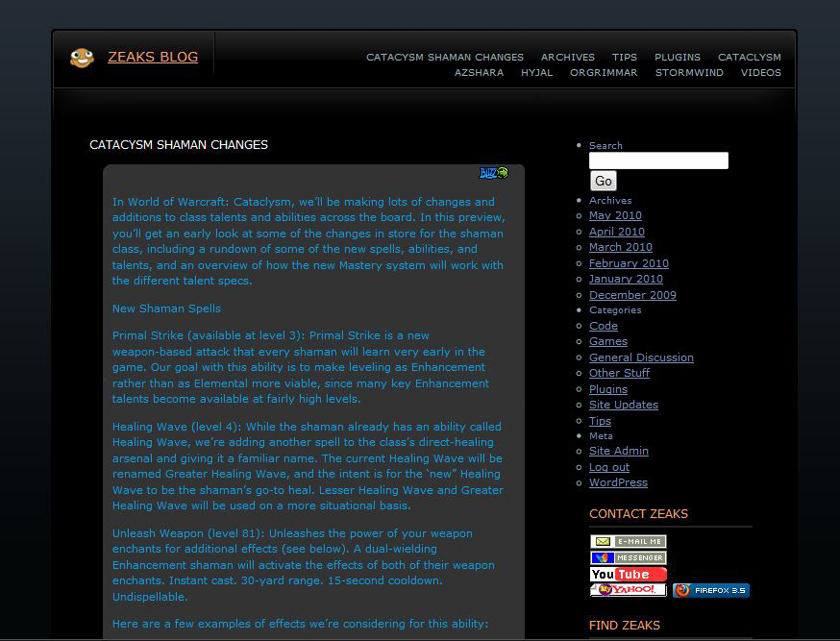Open the Other Stuff category
Image resolution: width=840 pixels, height=641 pixels.
tap(619, 373)
